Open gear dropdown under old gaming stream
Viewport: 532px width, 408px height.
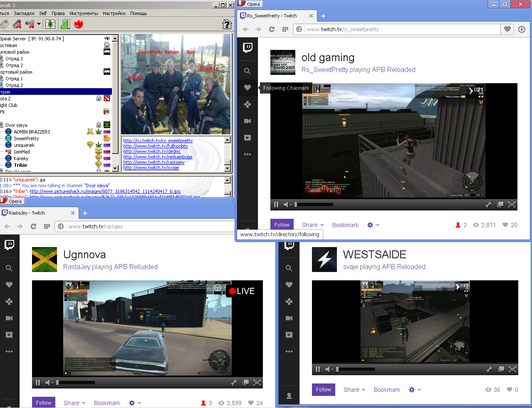(373, 225)
